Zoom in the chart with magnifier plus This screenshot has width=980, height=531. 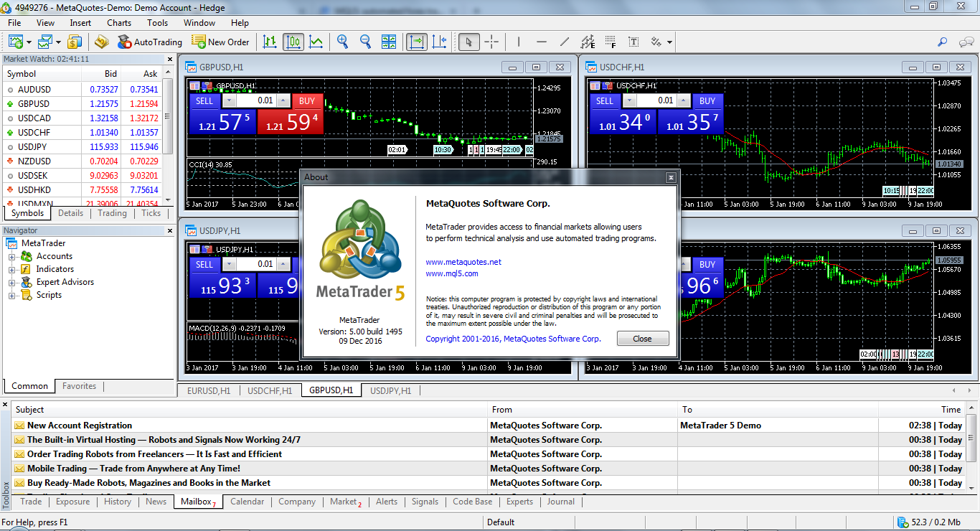point(342,42)
